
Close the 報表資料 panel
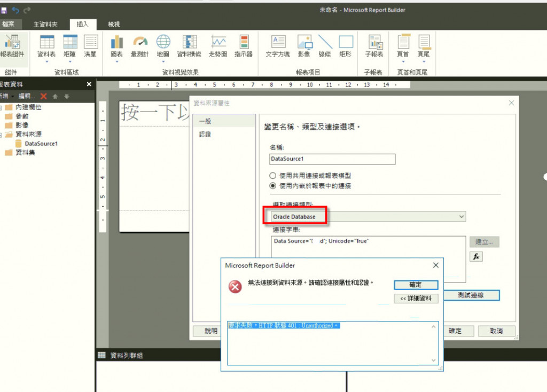pyautogui.click(x=89, y=84)
